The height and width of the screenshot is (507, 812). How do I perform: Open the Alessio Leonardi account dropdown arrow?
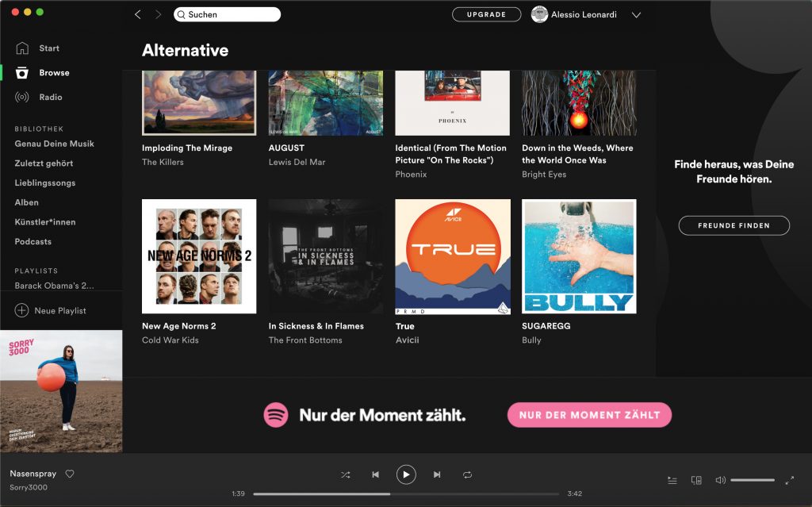636,14
